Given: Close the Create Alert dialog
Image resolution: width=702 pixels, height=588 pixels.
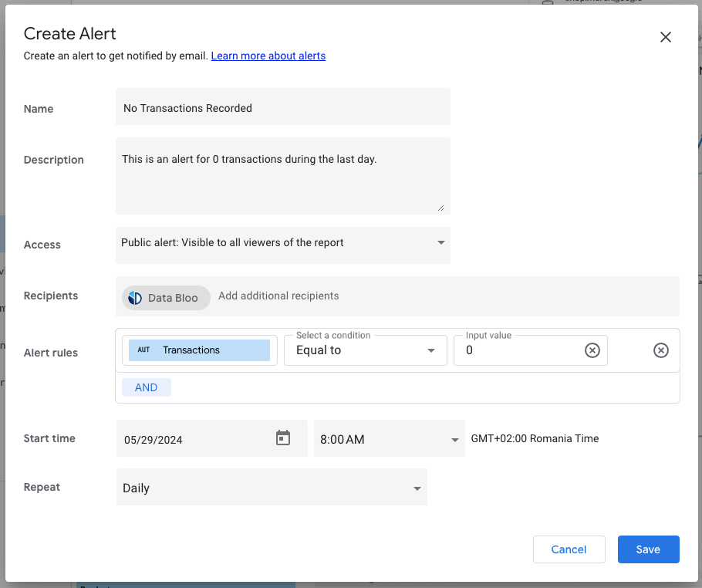Looking at the screenshot, I should point(665,36).
